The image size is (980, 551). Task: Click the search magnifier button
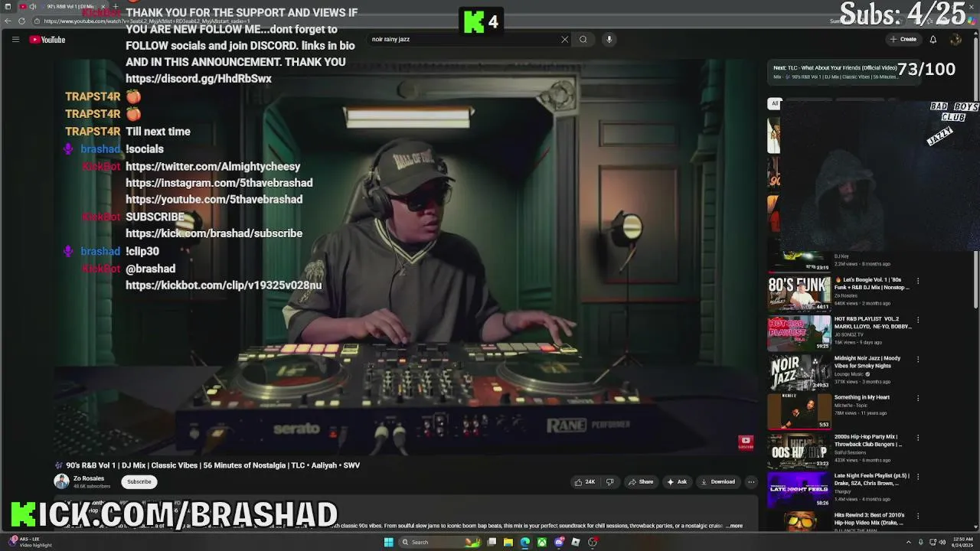[x=583, y=39]
